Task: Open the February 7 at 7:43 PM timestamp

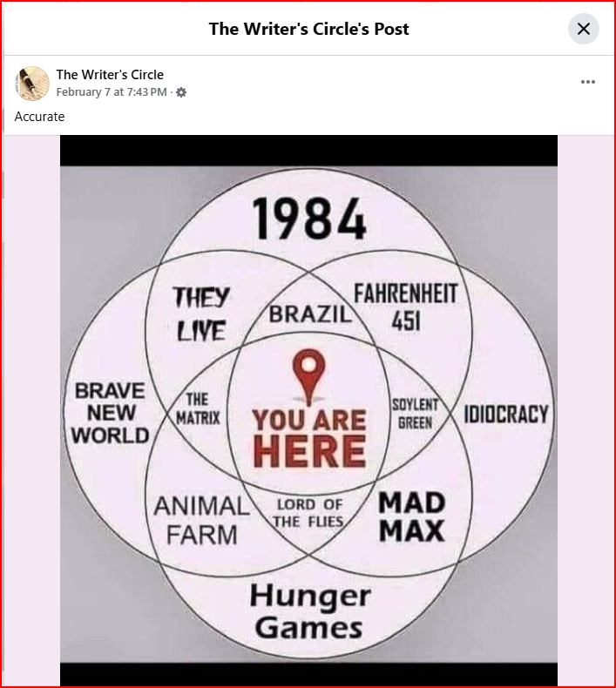Action: coord(112,92)
